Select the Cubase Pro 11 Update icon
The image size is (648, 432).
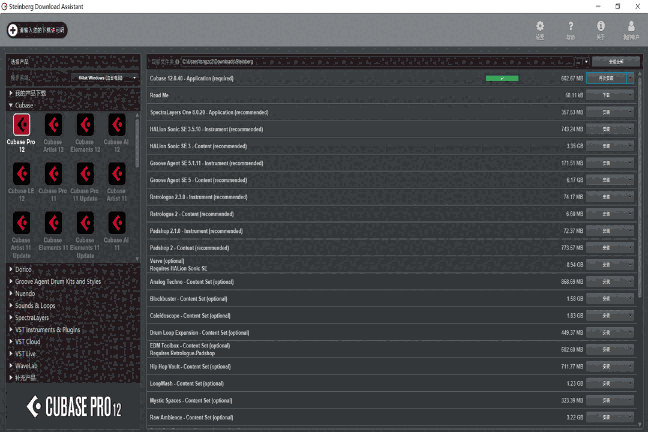[x=85, y=174]
